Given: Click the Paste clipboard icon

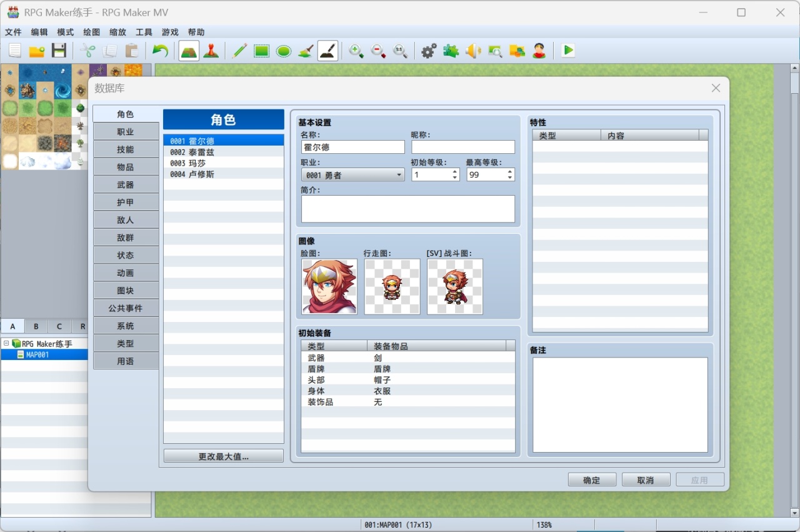Looking at the screenshot, I should click(132, 51).
